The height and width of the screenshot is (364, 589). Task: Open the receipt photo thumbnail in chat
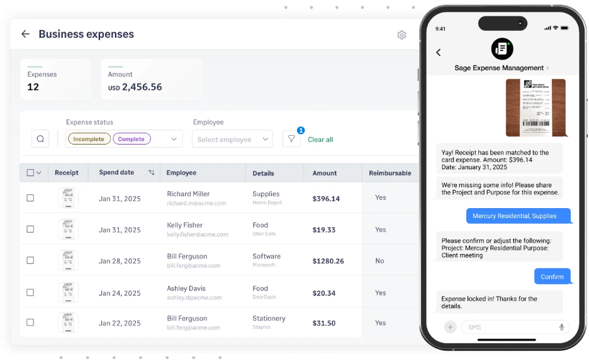coord(536,108)
